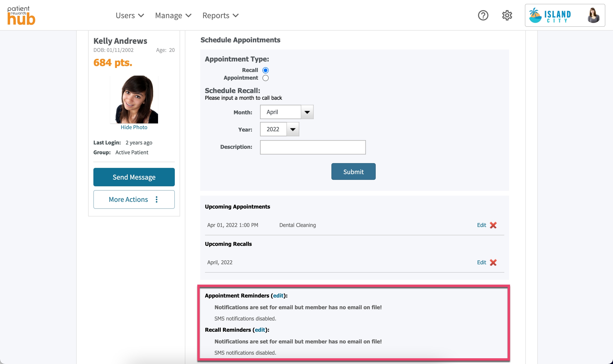Click the Patient Rewards Hub logo
Image resolution: width=613 pixels, height=364 pixels.
pos(21,15)
